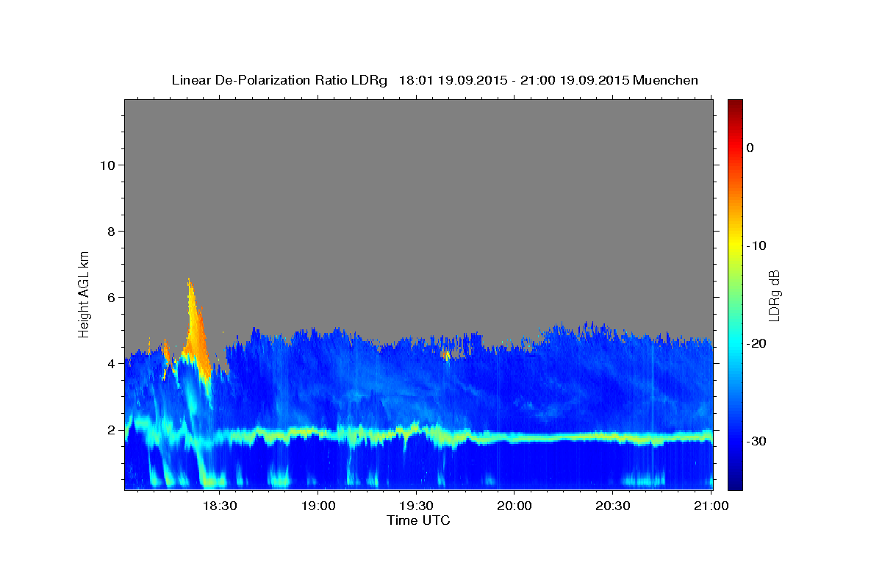Screen dimensions: 882x588
Task: Click the yellow band of the colorbar
Action: click(x=735, y=245)
